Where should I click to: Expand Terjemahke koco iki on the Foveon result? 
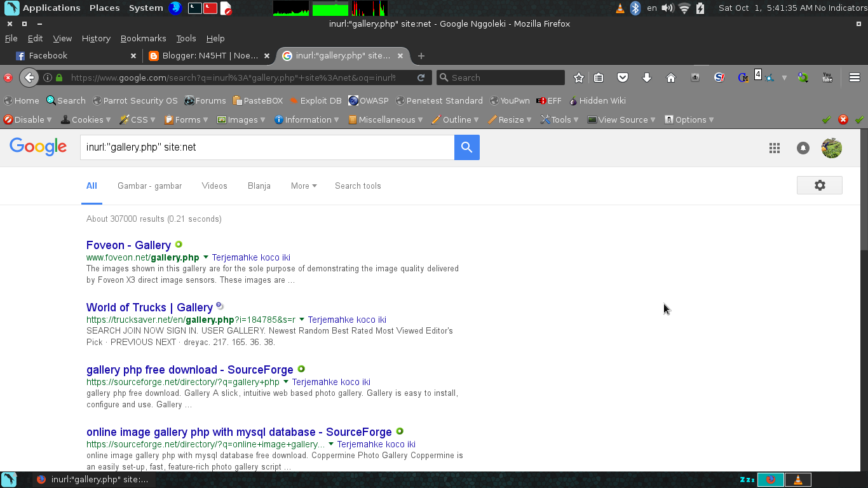point(251,257)
